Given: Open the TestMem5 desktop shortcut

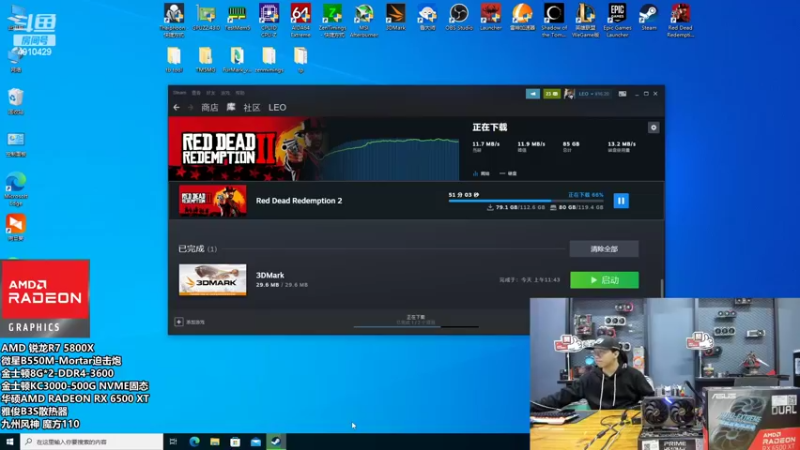Looking at the screenshot, I should (x=237, y=18).
